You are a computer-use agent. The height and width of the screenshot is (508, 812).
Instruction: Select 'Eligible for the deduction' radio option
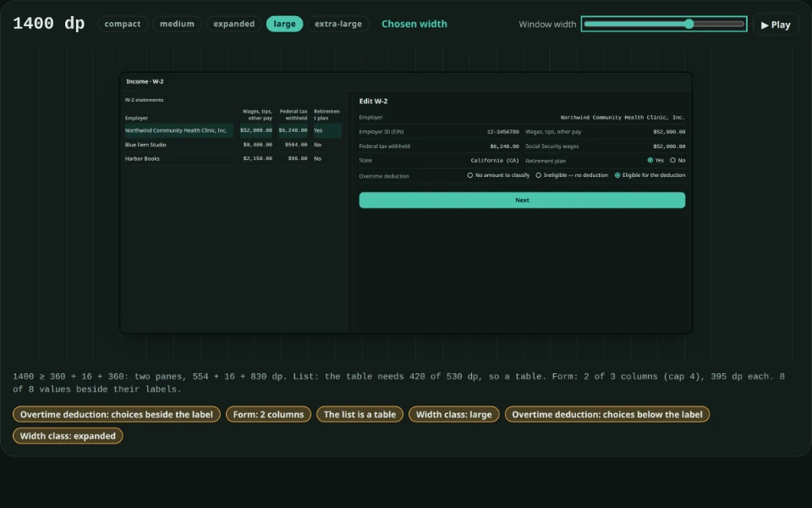tap(650, 175)
